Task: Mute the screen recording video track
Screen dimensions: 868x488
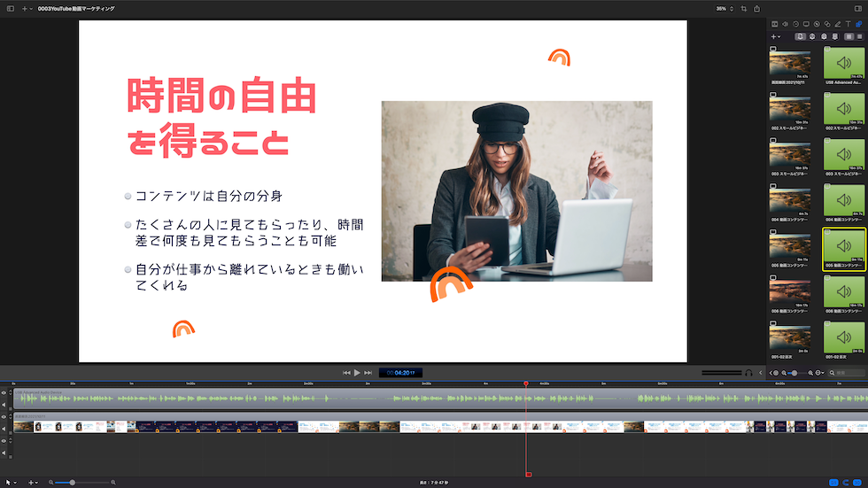Action: tap(4, 429)
